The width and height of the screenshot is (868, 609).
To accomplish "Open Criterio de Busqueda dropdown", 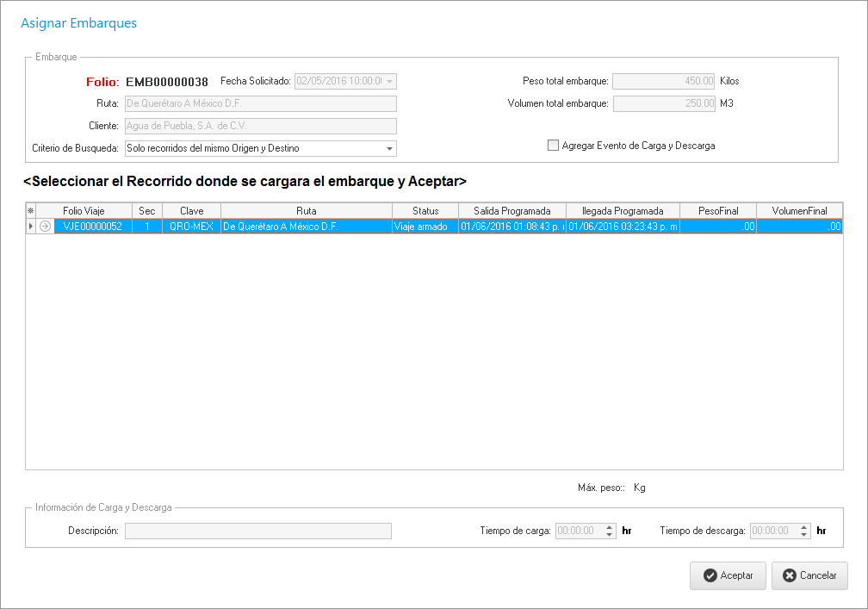I will tap(389, 149).
